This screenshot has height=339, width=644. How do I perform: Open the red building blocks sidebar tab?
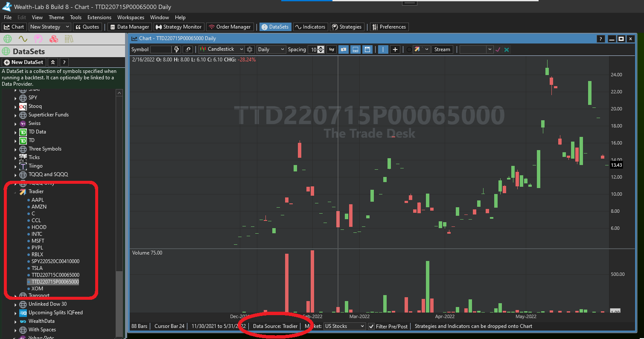coord(53,39)
